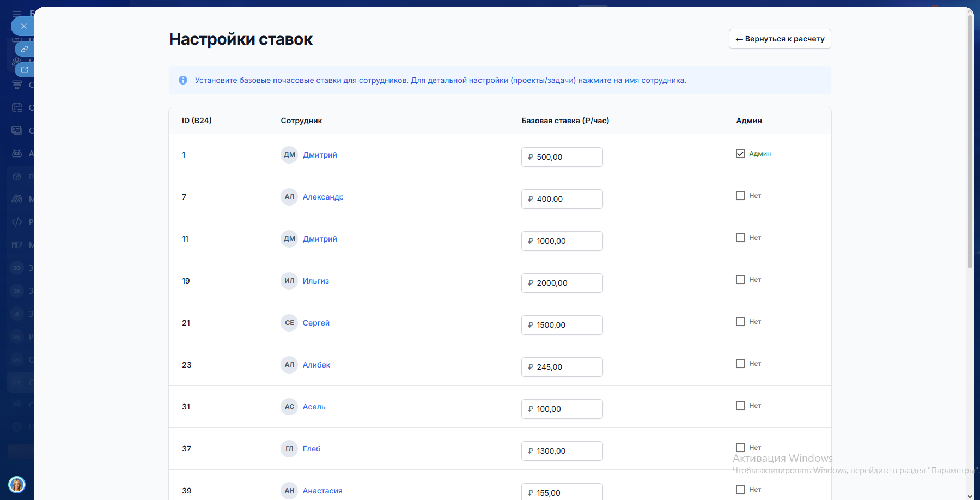Click the 1000,00 base rate input
This screenshot has height=500, width=980.
[562, 241]
